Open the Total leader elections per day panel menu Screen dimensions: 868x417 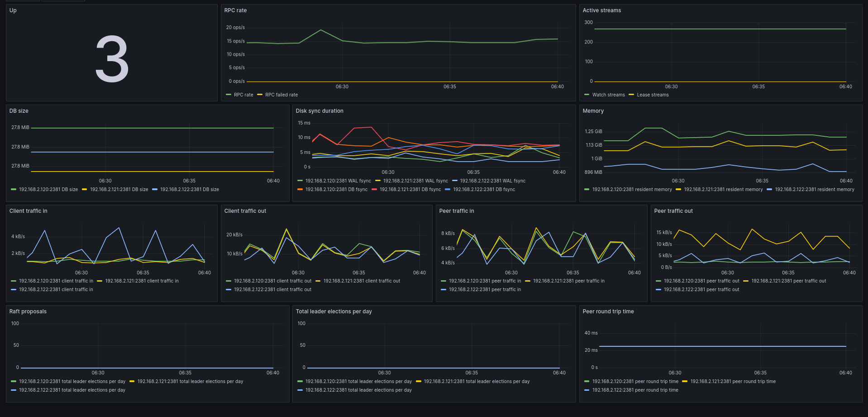coord(334,311)
